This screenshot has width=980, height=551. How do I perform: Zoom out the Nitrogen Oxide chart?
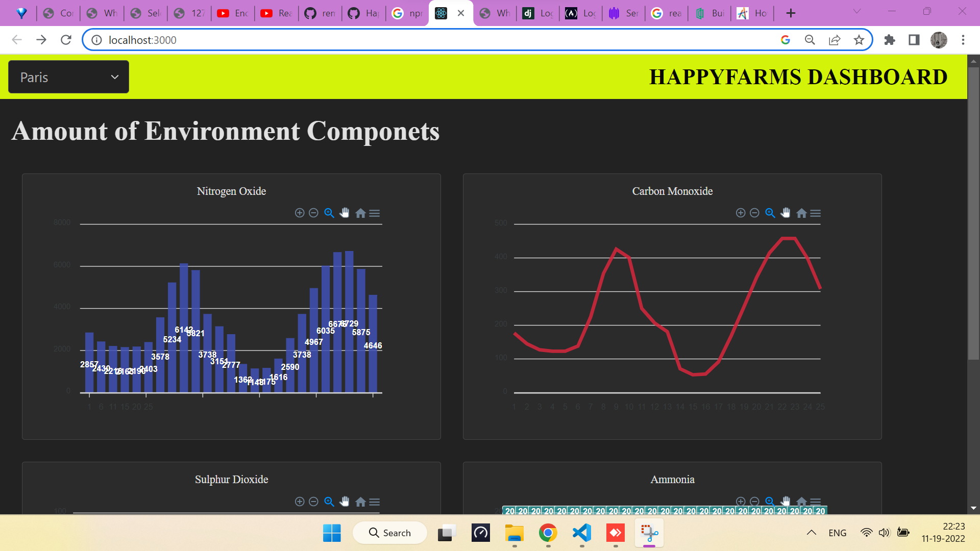(313, 213)
